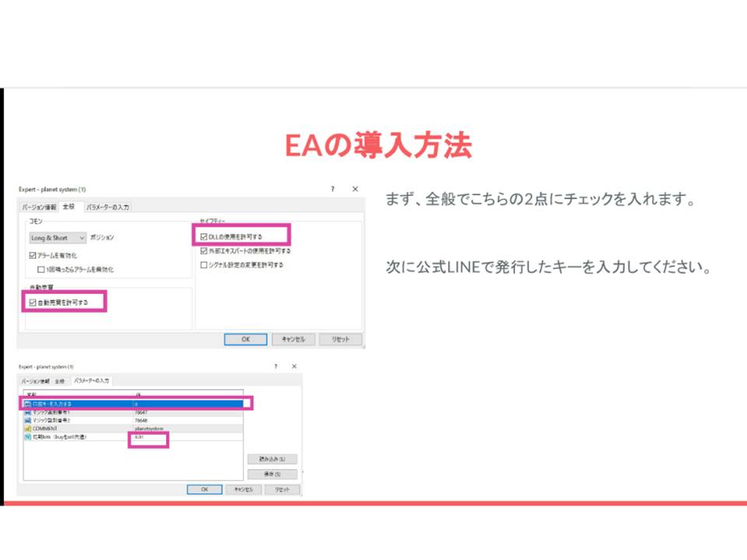
Task: Open help via the ? in the top Expert dialog
Action: (332, 187)
